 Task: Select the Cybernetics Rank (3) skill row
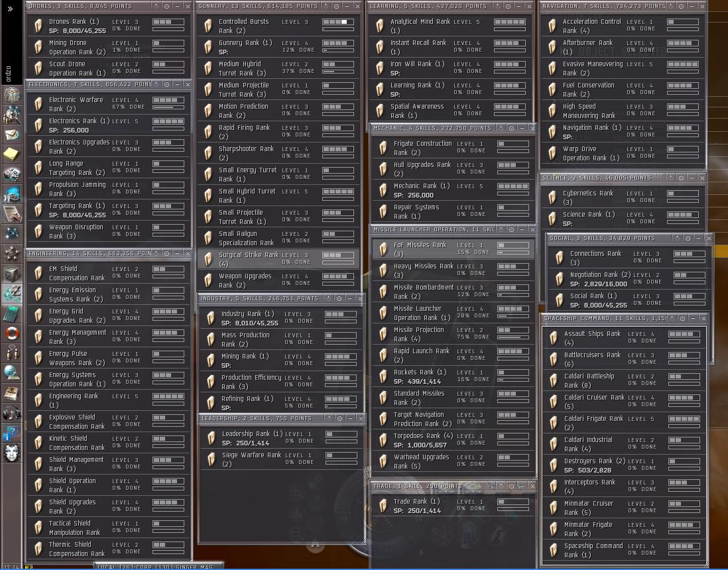pyautogui.click(x=623, y=198)
